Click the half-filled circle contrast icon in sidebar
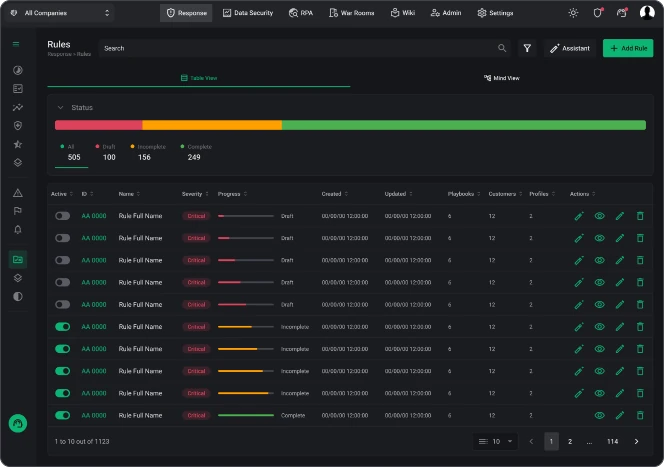664x467 pixels. [18, 296]
